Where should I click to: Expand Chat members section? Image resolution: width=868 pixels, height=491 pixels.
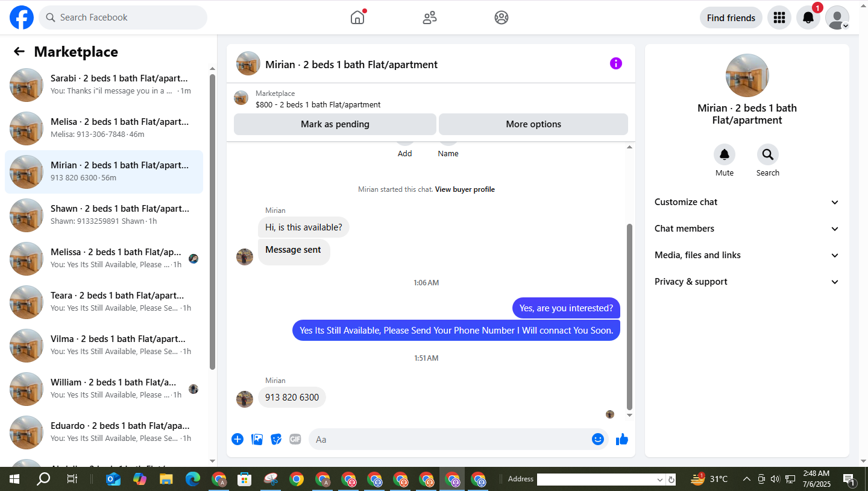click(x=747, y=229)
